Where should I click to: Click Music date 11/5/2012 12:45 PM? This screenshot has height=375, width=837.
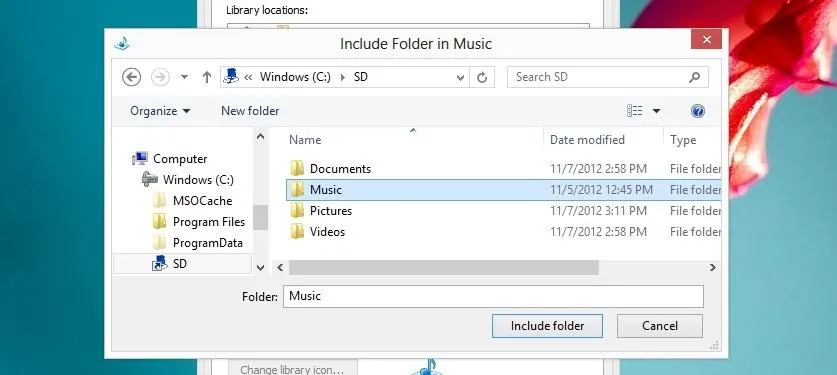[601, 190]
